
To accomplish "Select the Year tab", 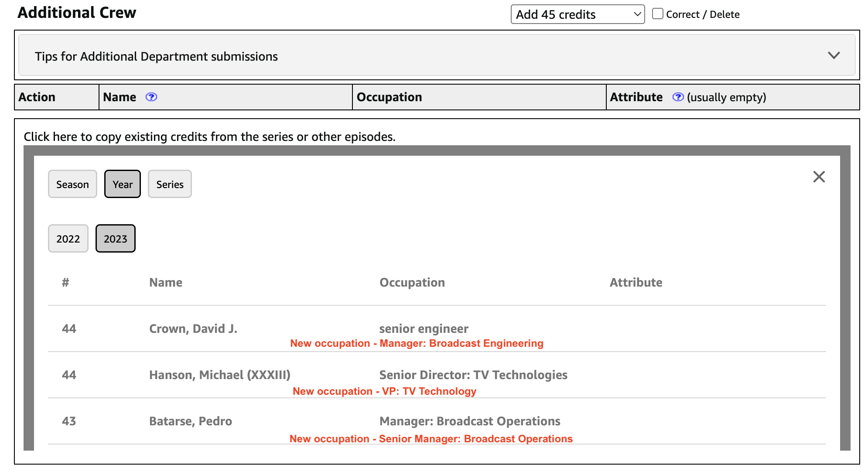I will tap(122, 184).
